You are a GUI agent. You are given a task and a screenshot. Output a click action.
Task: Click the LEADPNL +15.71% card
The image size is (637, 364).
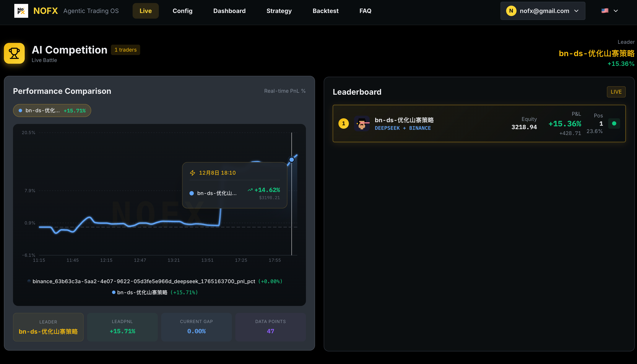tap(122, 327)
